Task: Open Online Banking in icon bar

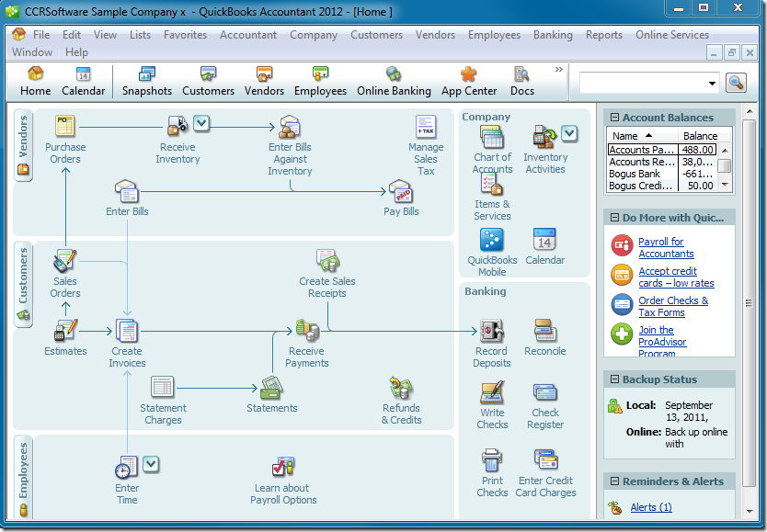Action: coord(394,82)
